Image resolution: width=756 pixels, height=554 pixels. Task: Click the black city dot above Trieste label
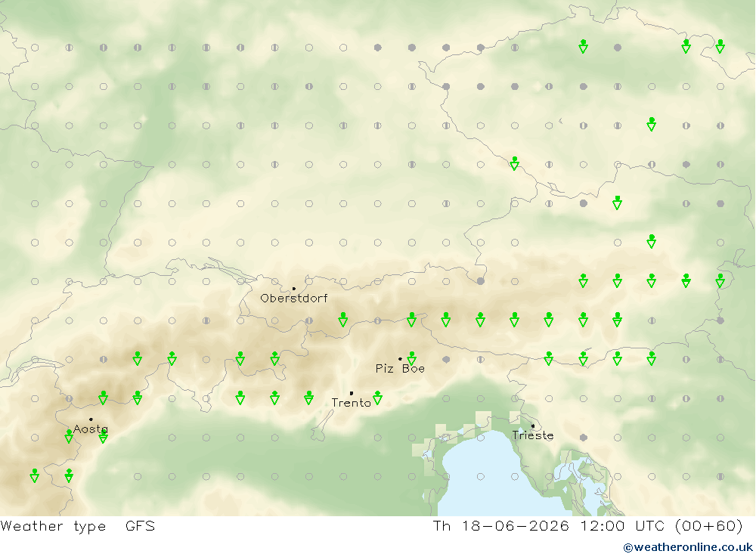pos(533,426)
